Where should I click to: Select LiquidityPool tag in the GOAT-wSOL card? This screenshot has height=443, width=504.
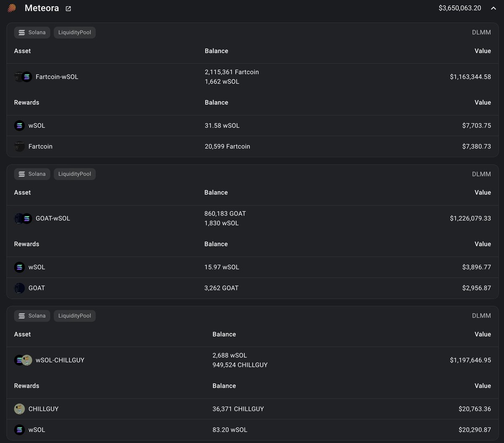pyautogui.click(x=75, y=174)
